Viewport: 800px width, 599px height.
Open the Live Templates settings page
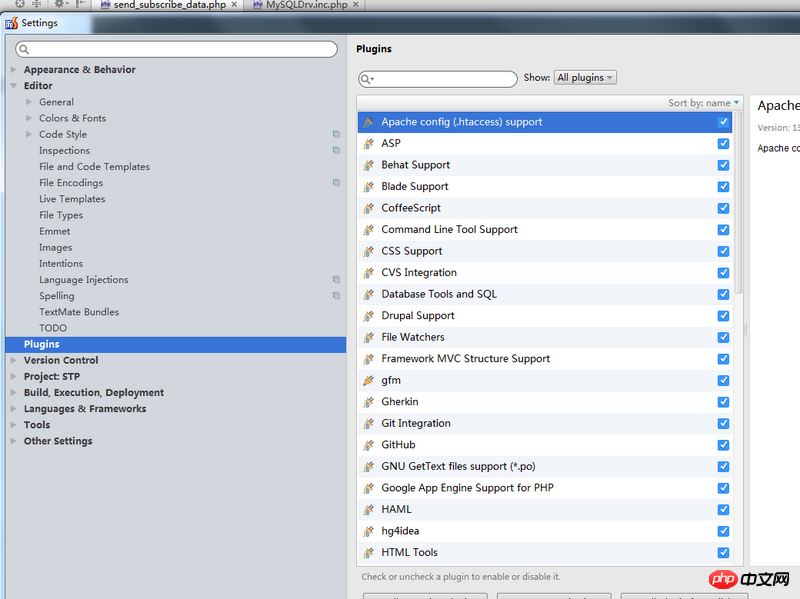point(72,199)
